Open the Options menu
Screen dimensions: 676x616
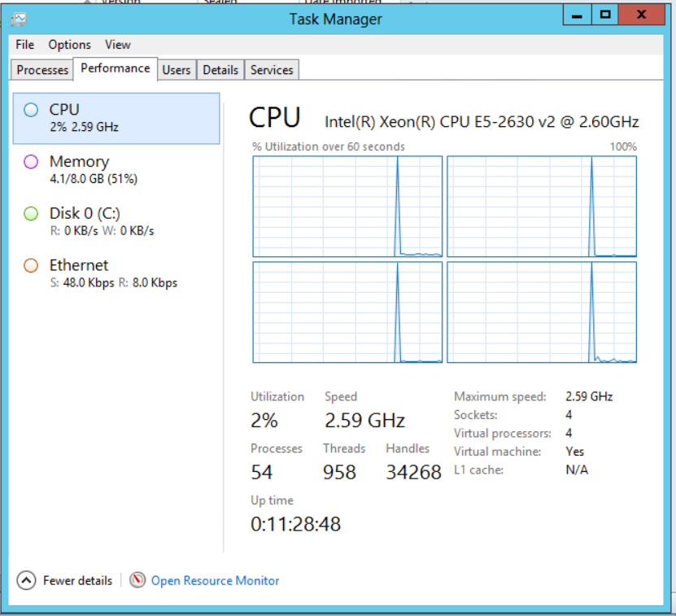tap(69, 45)
